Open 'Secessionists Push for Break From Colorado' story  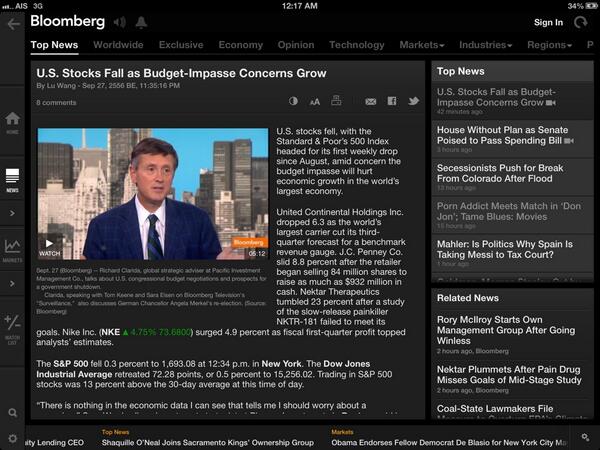[512, 177]
